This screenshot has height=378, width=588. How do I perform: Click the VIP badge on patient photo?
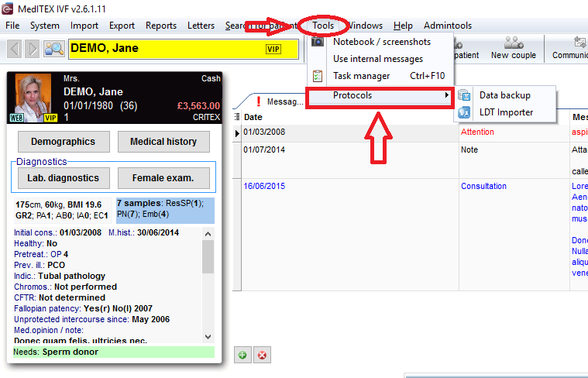click(50, 118)
